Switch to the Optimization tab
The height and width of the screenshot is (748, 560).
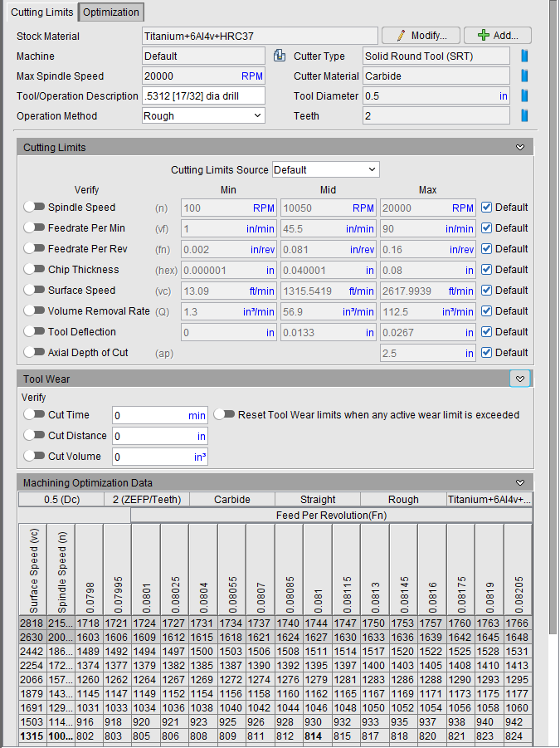coord(111,12)
